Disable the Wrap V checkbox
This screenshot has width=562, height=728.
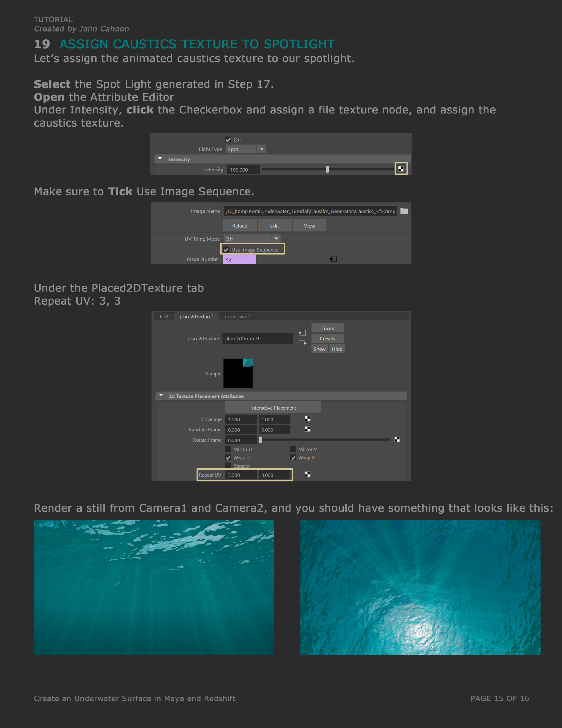pos(293,457)
